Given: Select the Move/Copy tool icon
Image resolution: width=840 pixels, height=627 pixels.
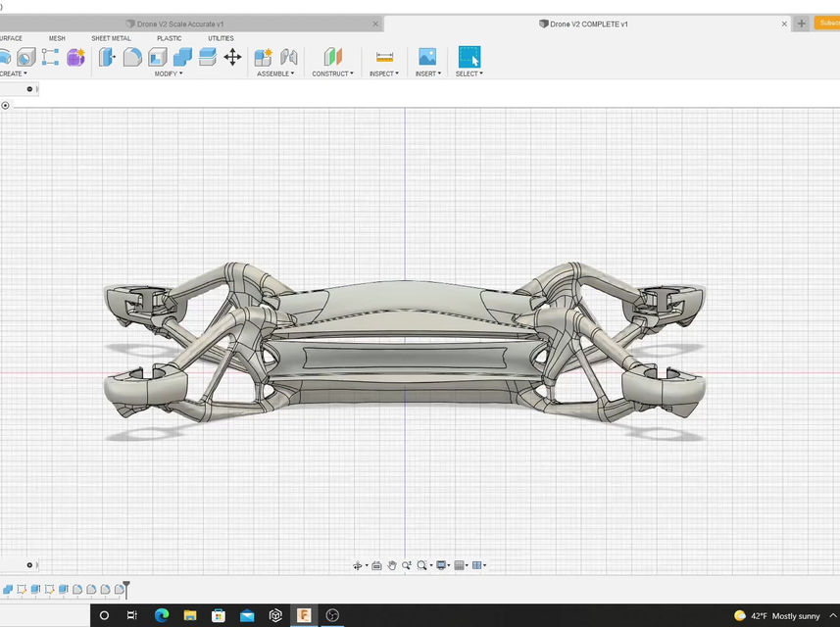Looking at the screenshot, I should pos(232,57).
